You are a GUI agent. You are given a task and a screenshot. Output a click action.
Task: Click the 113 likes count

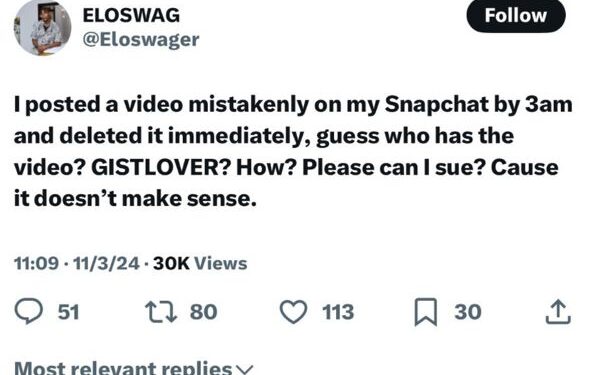(x=338, y=312)
